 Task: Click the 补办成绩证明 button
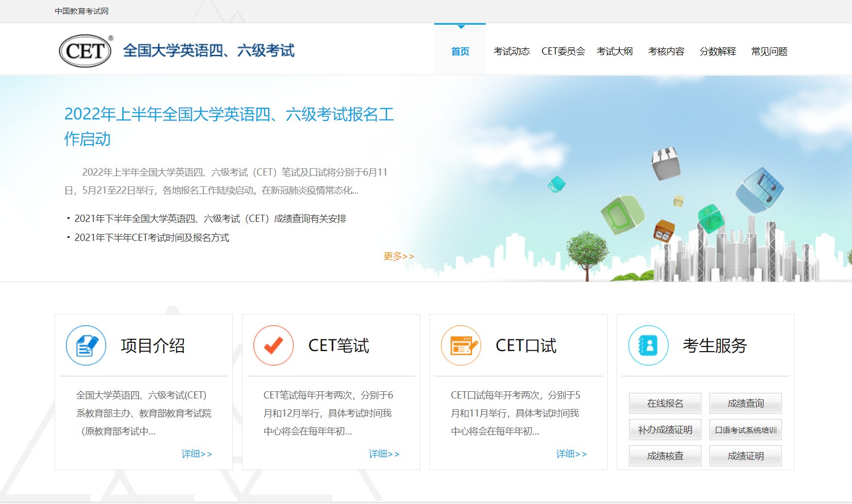664,429
